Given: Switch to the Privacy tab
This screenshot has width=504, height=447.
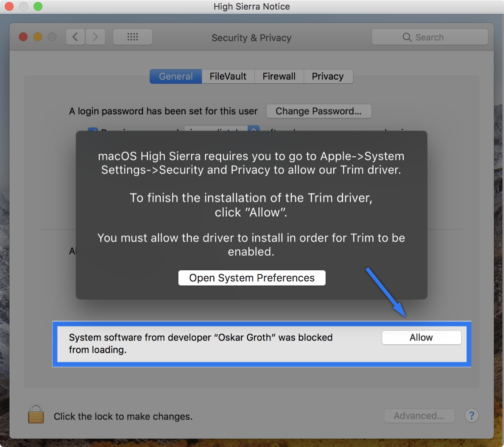Looking at the screenshot, I should pos(328,76).
